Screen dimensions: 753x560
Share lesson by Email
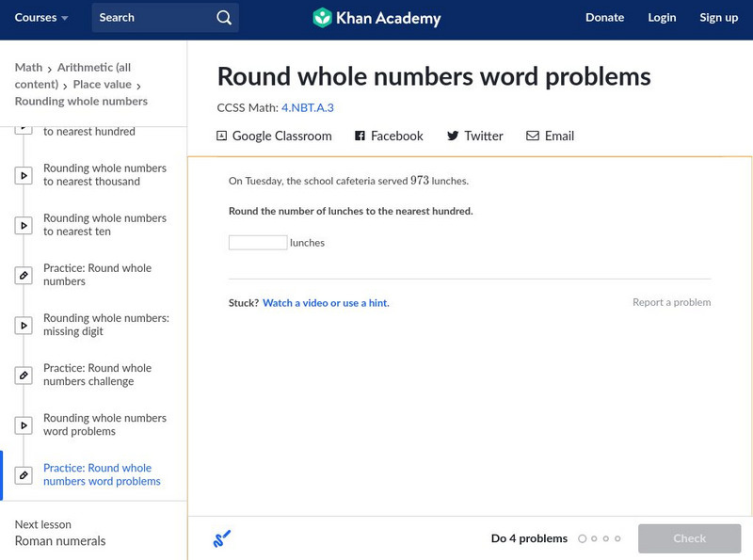(x=550, y=136)
